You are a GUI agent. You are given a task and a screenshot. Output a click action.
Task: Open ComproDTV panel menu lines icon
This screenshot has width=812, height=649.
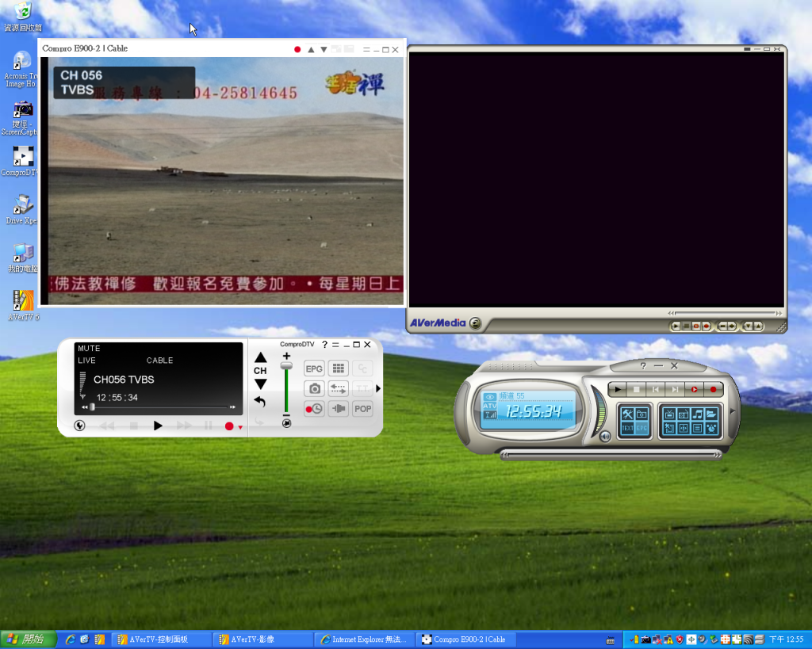point(335,345)
